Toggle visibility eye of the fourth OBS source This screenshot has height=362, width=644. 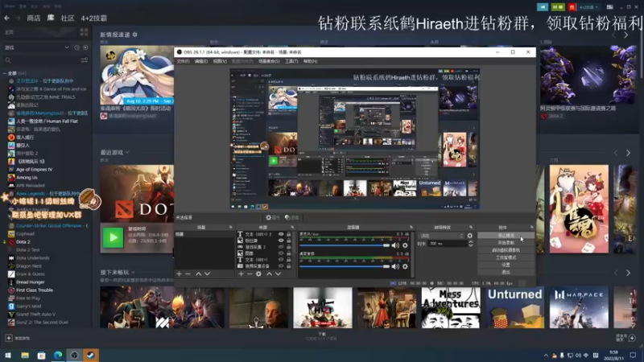281,253
